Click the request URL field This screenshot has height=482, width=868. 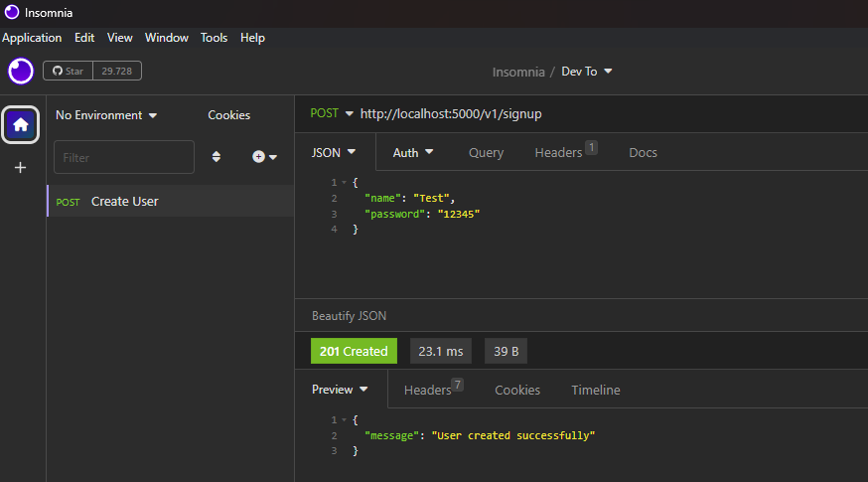coord(451,113)
